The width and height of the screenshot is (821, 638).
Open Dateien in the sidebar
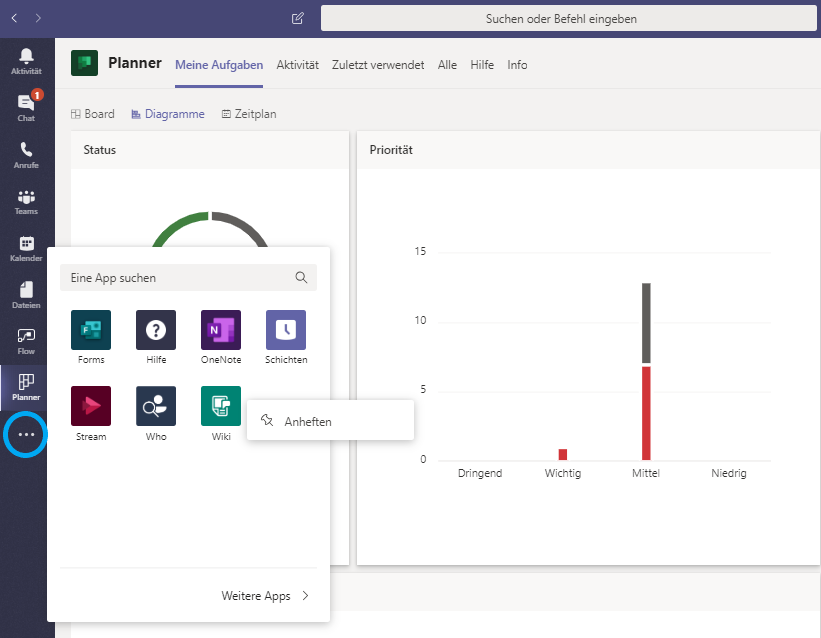(x=26, y=295)
